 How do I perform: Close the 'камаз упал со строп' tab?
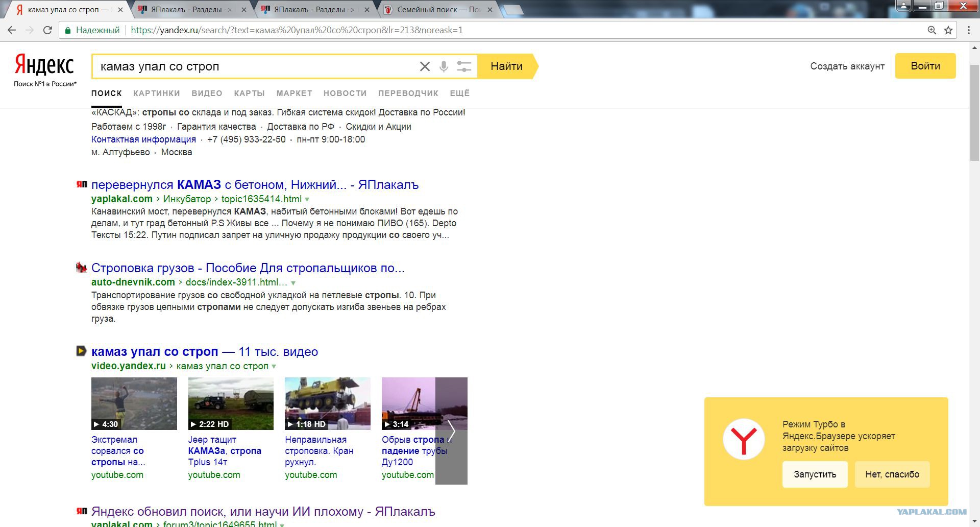120,10
